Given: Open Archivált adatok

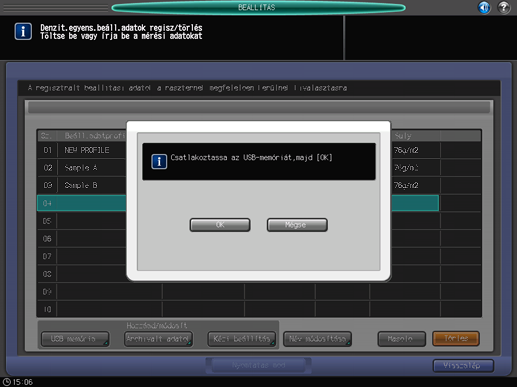Looking at the screenshot, I should click(x=158, y=339).
